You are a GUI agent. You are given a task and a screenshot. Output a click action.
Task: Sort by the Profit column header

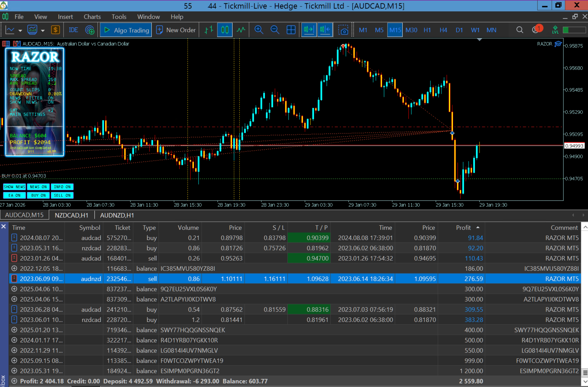[463, 228]
